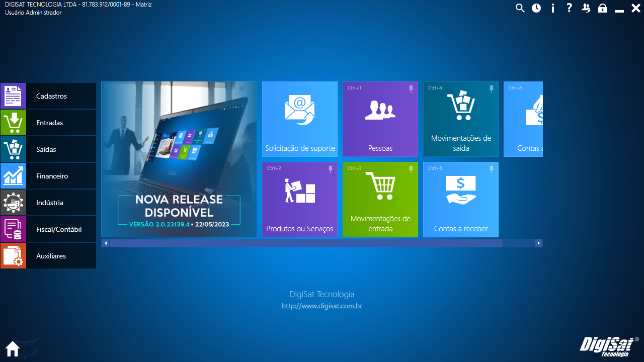Screen dimensions: 644x362
Task: Click the clock history icon
Action: [x=536, y=8]
